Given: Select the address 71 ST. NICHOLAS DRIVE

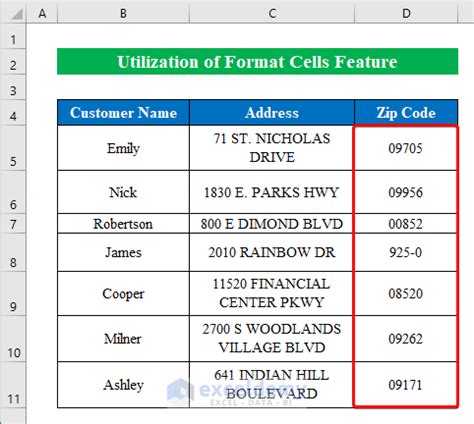Looking at the screenshot, I should (272, 148).
